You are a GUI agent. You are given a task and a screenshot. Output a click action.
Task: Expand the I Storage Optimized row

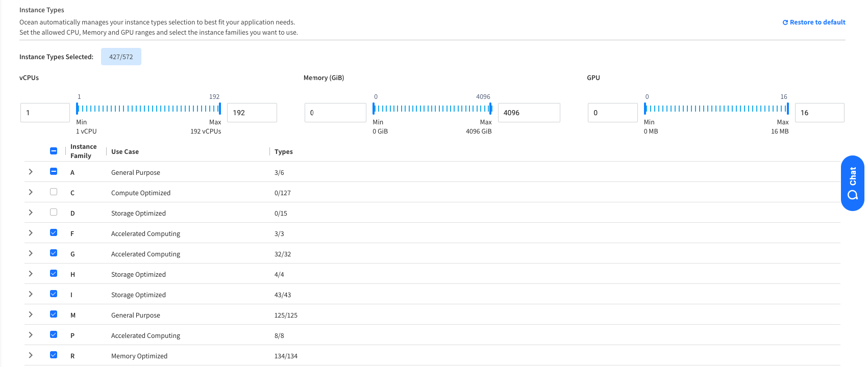click(x=31, y=294)
